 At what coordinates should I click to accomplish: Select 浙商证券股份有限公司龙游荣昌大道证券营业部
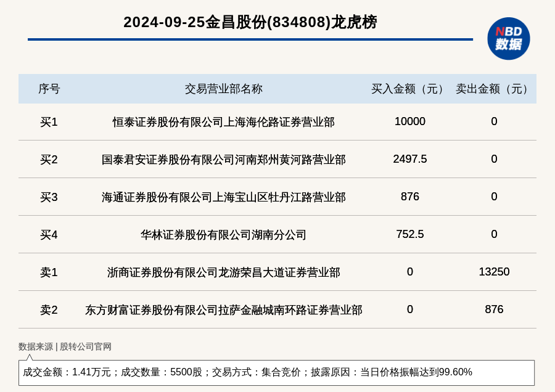coord(224,272)
